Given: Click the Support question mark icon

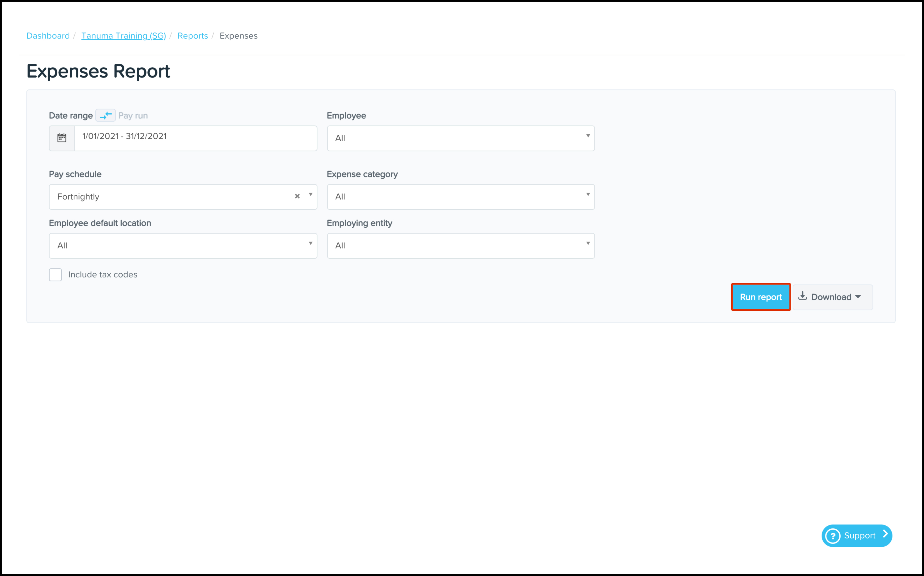Looking at the screenshot, I should click(833, 536).
